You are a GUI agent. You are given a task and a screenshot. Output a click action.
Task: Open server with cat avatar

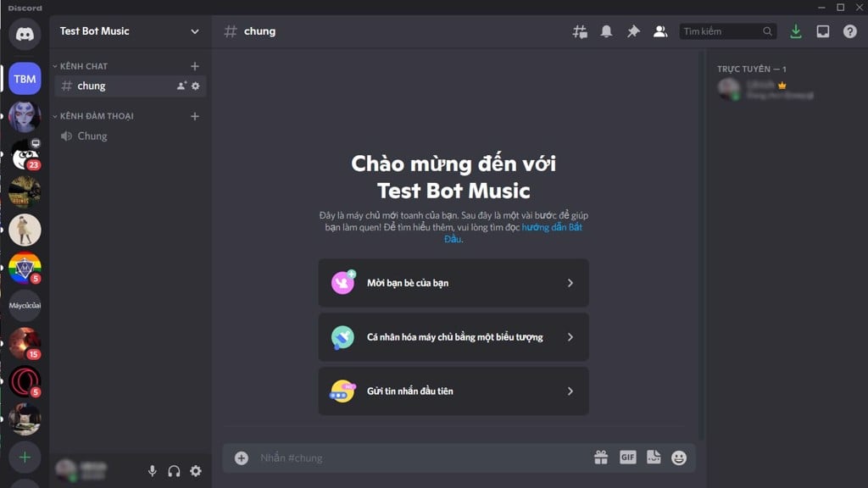[25, 419]
